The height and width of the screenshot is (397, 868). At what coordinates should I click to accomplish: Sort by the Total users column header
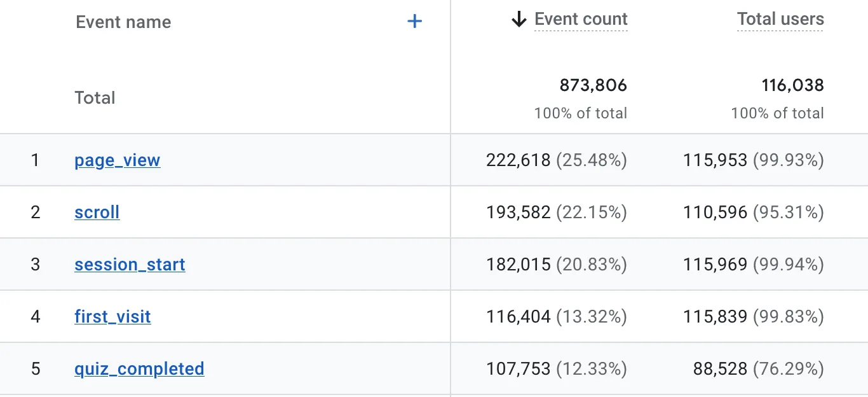(x=780, y=20)
